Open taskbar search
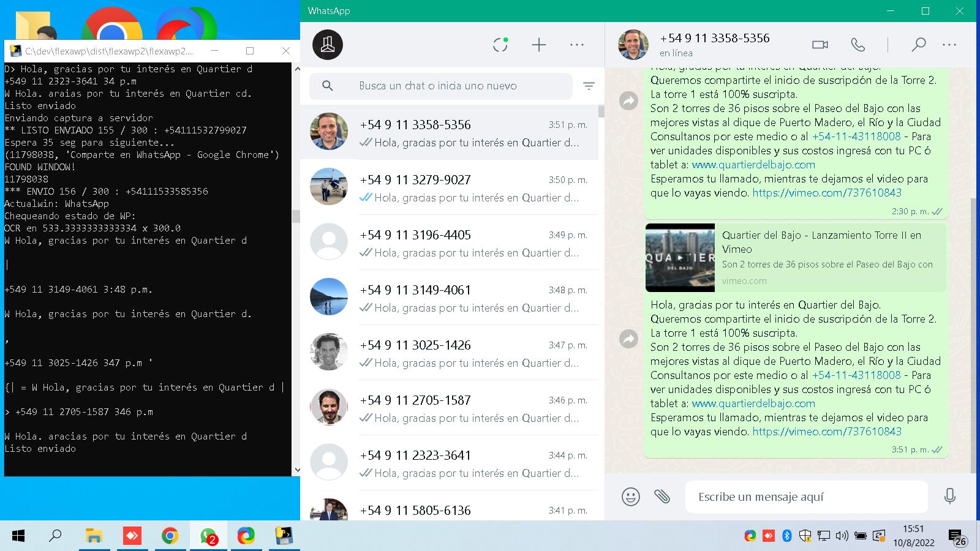Image resolution: width=980 pixels, height=551 pixels. click(56, 536)
